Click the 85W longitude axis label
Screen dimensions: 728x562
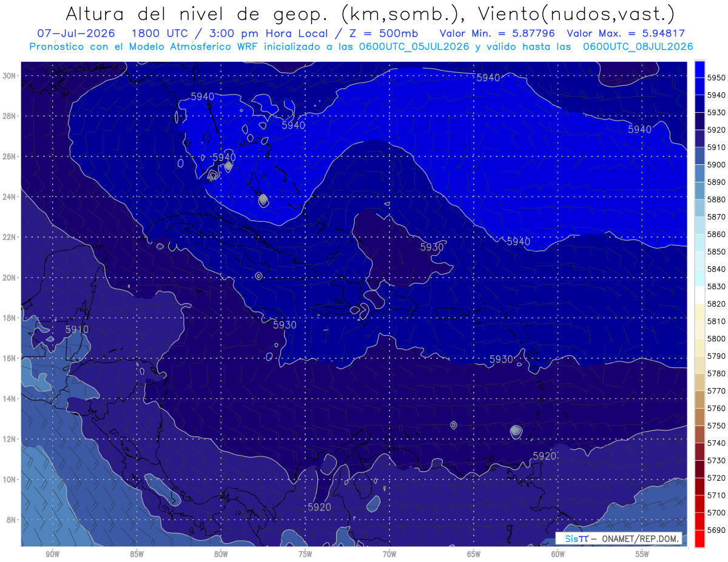pos(136,554)
